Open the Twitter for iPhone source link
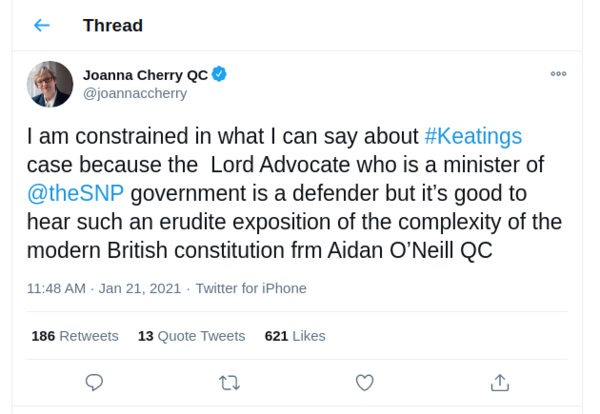This screenshot has width=600, height=414. [x=251, y=288]
